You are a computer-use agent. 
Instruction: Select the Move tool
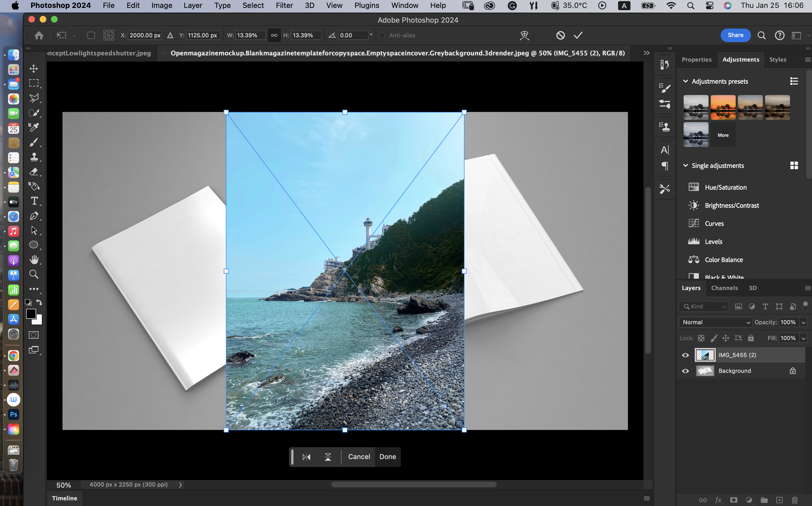(x=34, y=69)
